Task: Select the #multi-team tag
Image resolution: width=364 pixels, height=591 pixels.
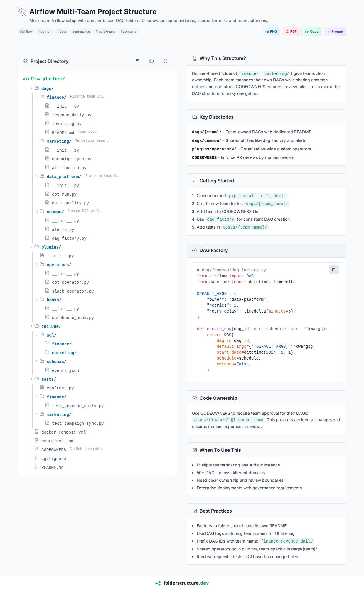Action: [105, 31]
